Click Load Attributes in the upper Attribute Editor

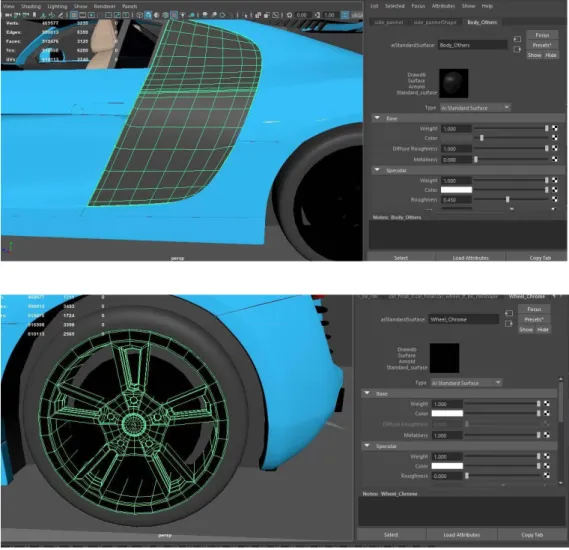pos(471,258)
